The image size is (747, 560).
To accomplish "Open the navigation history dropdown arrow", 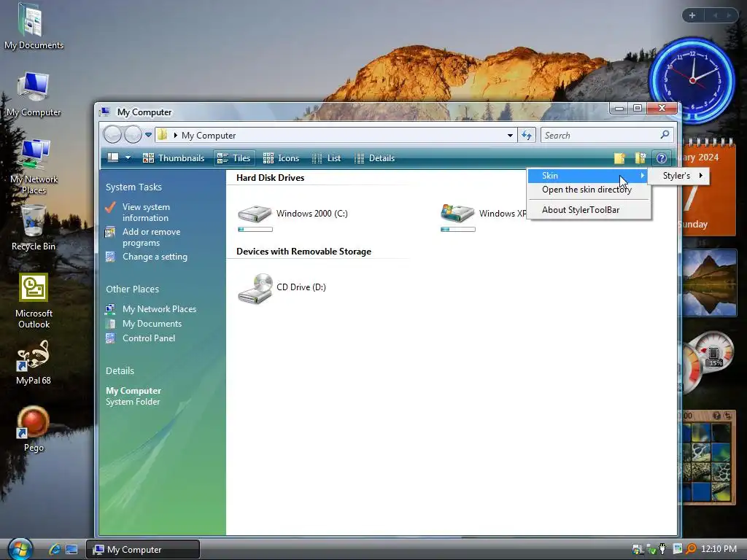I will click(148, 135).
